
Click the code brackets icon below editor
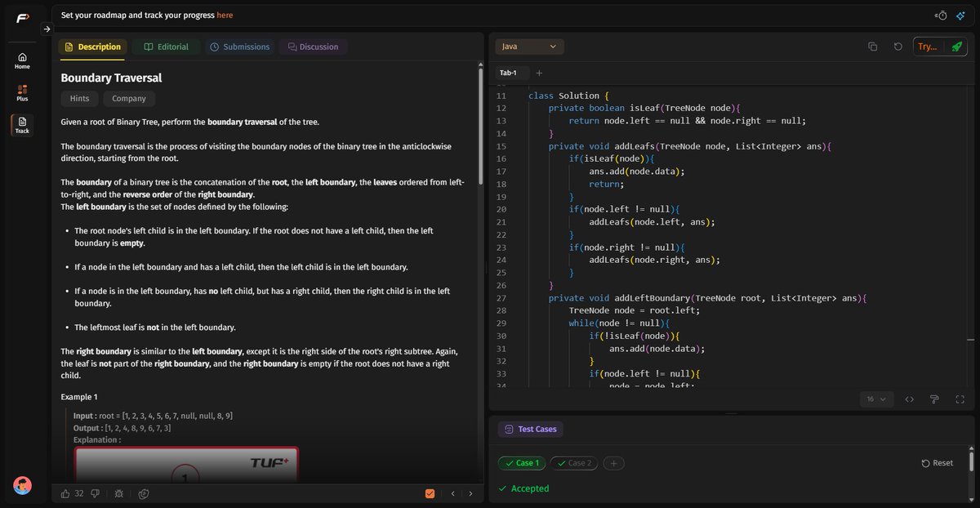coord(909,399)
